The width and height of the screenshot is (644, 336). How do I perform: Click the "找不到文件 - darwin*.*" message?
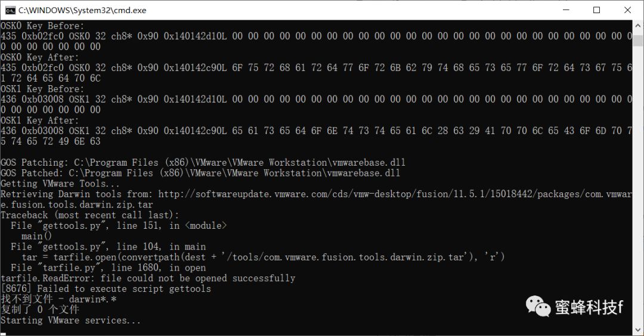pos(58,299)
